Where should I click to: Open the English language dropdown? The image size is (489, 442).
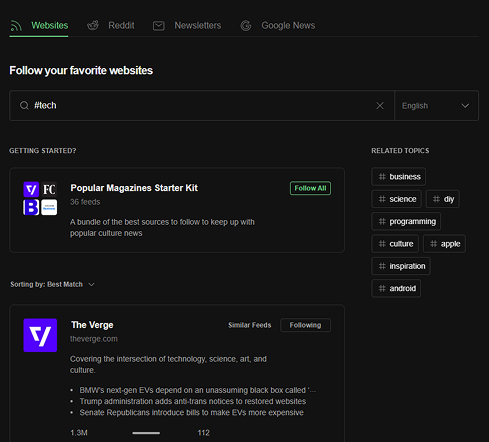point(436,106)
